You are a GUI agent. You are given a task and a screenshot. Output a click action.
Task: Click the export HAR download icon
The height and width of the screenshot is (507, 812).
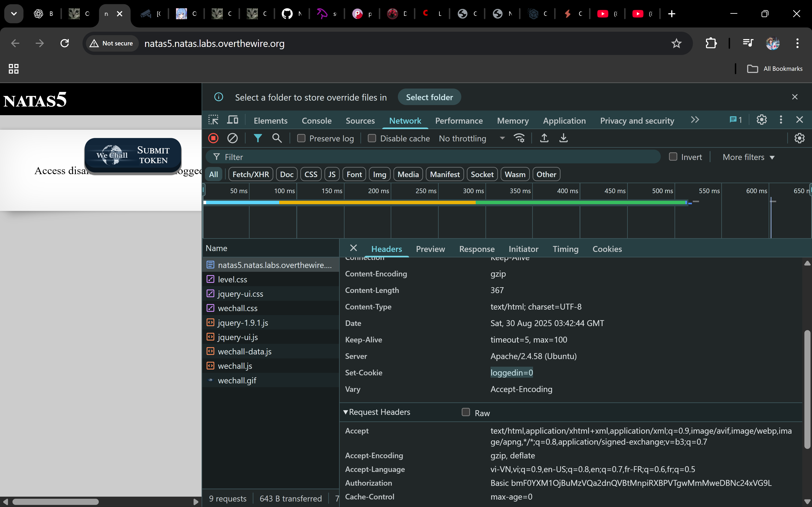tap(563, 138)
